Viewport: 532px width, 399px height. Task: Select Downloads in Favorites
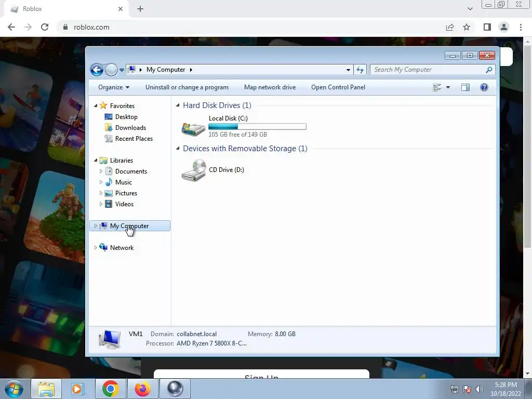pos(130,128)
